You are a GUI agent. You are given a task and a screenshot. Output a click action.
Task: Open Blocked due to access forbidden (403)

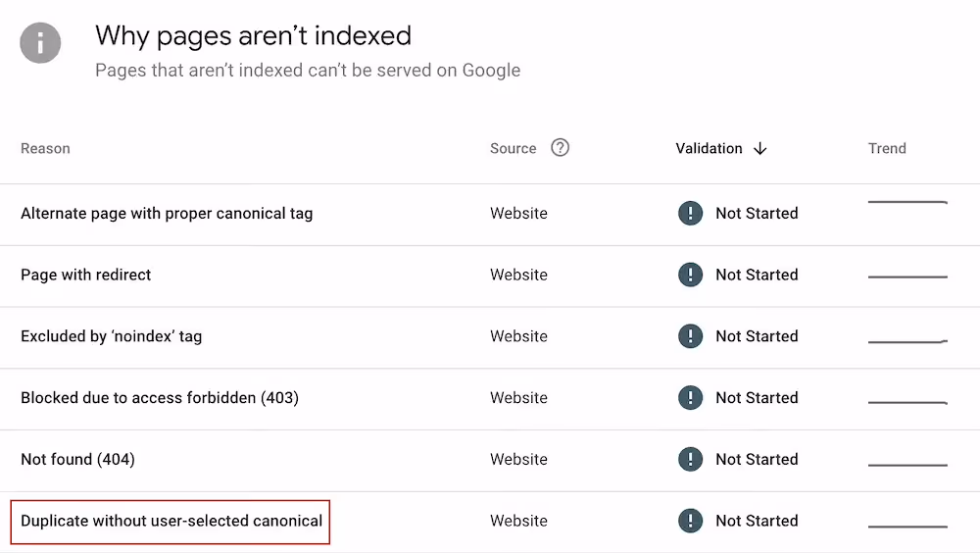click(x=160, y=398)
